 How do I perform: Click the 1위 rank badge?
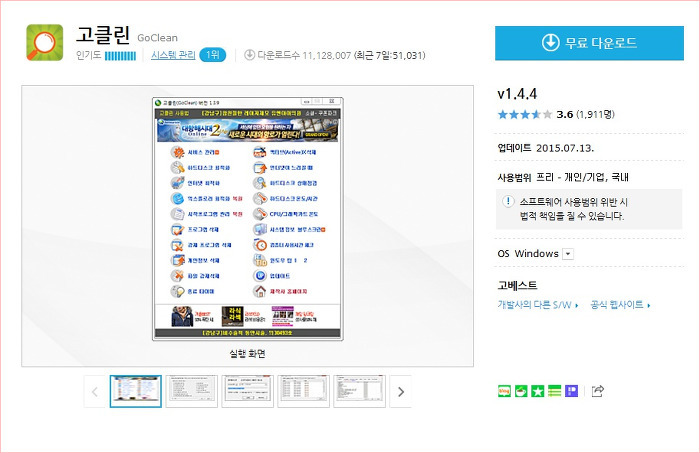pyautogui.click(x=212, y=55)
